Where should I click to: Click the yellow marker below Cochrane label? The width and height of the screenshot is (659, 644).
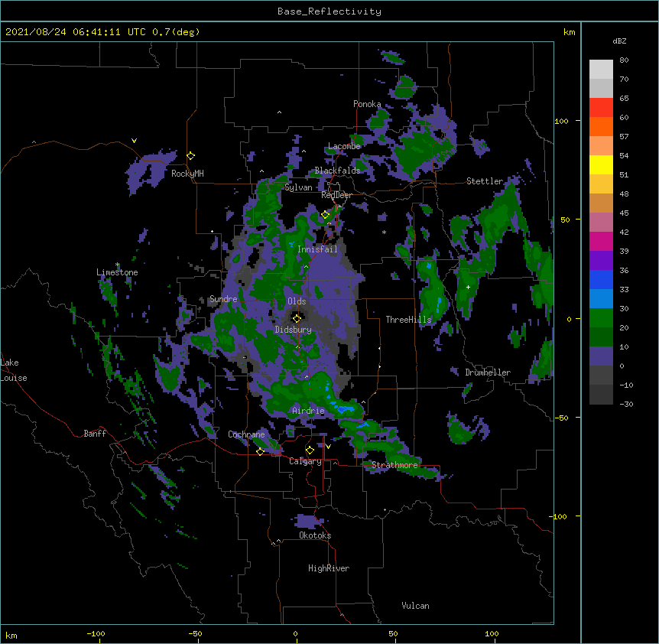click(260, 452)
